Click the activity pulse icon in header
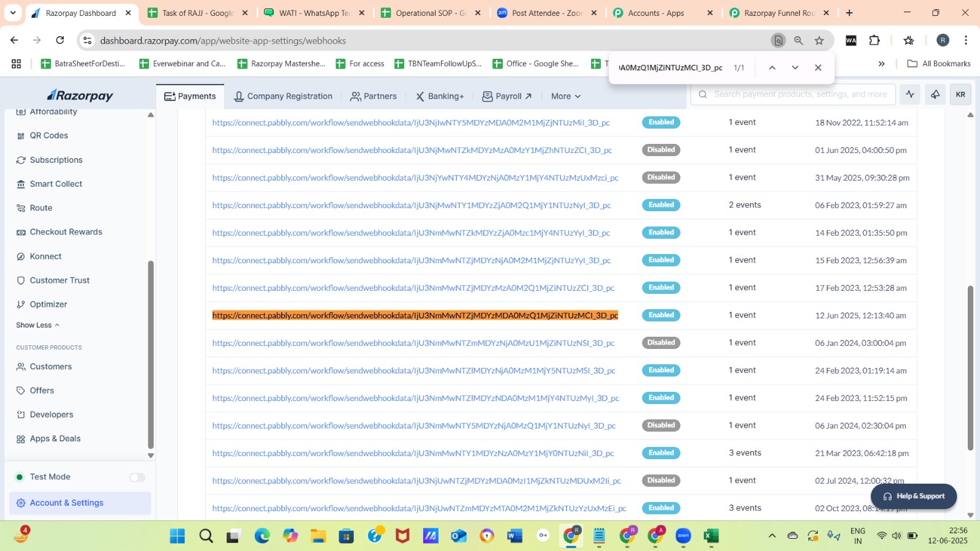 pos(910,94)
